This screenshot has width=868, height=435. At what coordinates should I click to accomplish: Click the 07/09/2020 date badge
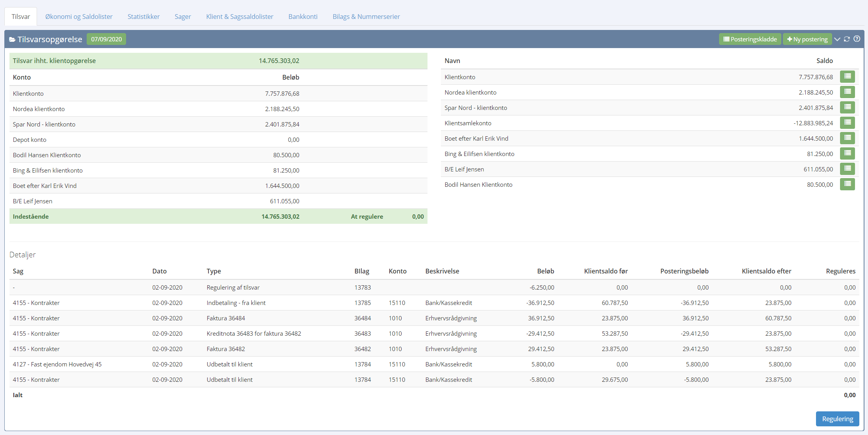pyautogui.click(x=106, y=39)
